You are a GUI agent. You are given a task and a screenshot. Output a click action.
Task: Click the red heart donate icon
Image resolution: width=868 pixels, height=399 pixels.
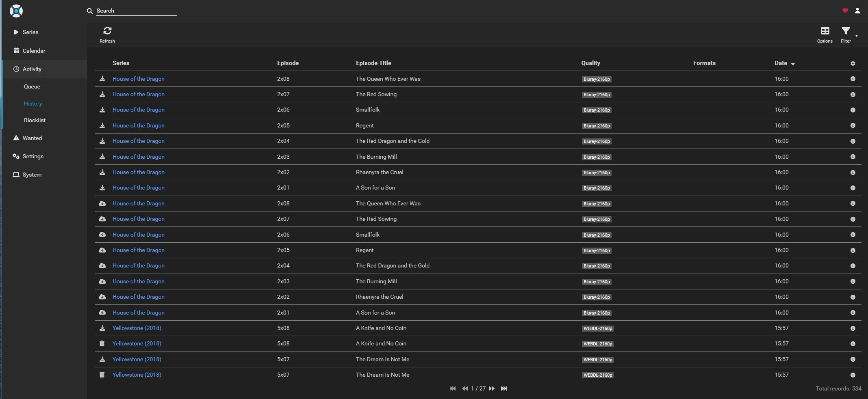pos(845,11)
